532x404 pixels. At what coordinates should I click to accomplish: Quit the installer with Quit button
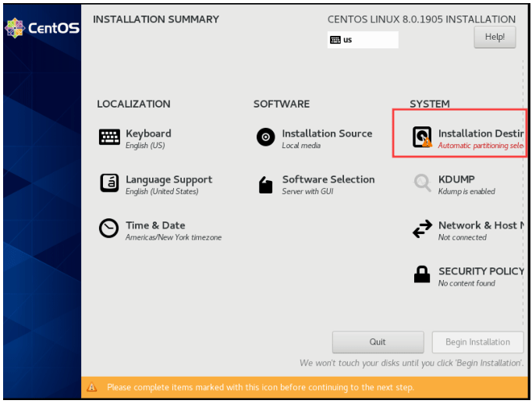click(x=378, y=342)
